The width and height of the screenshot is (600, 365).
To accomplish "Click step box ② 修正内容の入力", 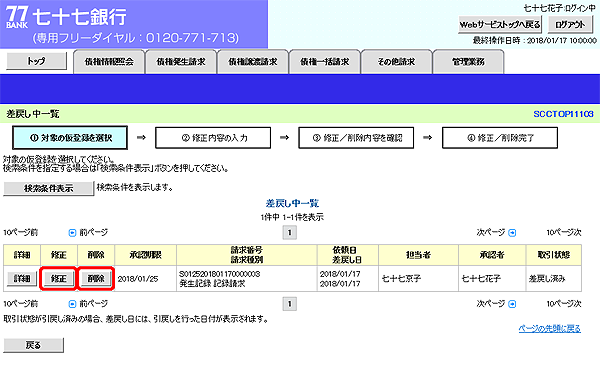I will (213, 138).
